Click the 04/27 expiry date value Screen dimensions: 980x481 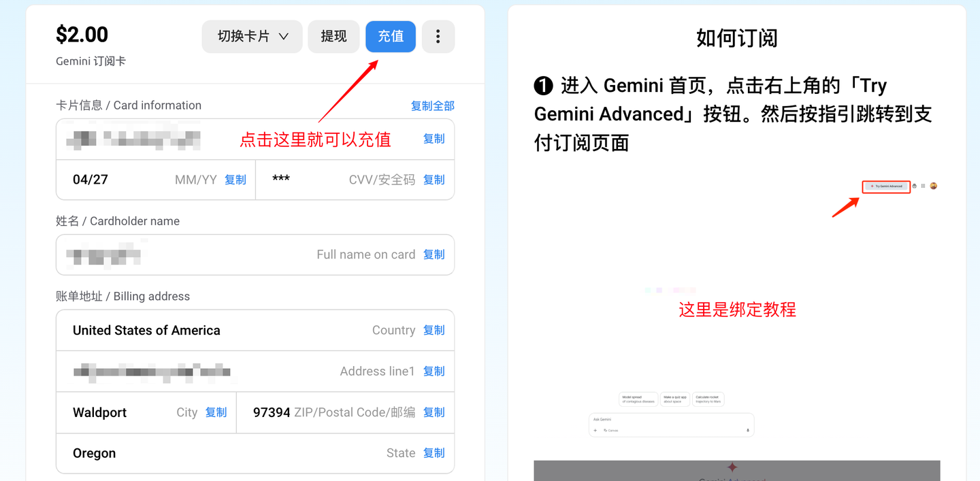(x=91, y=180)
